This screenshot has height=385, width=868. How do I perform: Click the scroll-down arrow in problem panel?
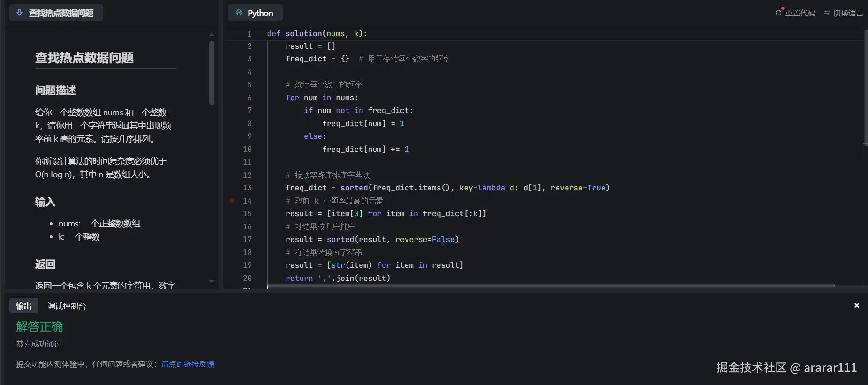pyautogui.click(x=211, y=281)
